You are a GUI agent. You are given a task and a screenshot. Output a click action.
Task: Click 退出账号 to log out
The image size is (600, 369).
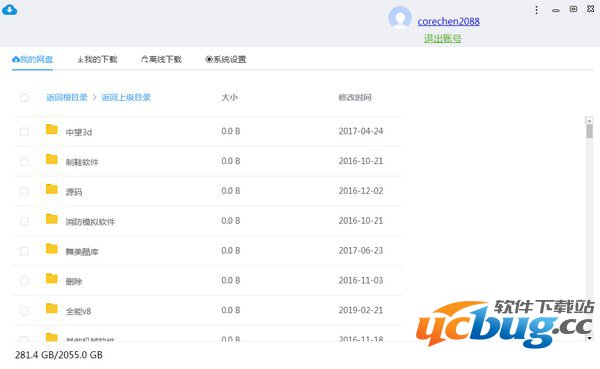pos(442,38)
